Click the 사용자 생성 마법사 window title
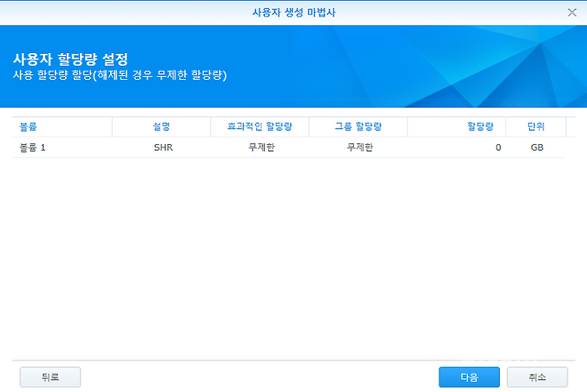This screenshot has width=587, height=392. click(293, 12)
